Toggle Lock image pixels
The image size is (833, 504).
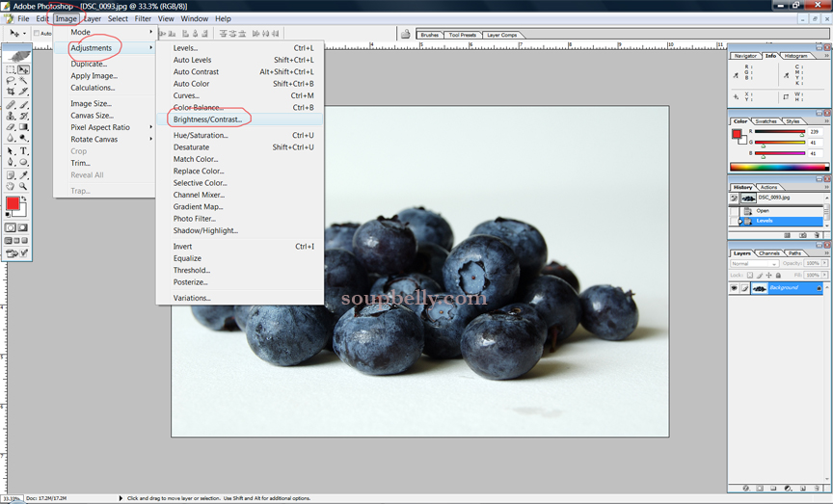click(759, 275)
